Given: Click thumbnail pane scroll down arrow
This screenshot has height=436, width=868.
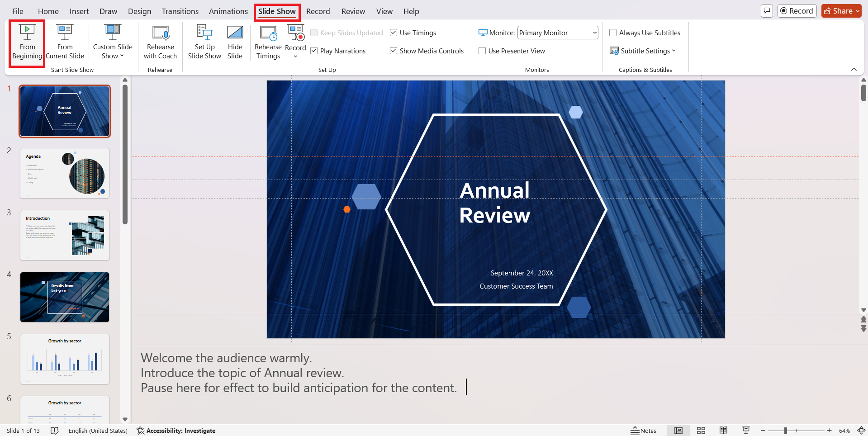Looking at the screenshot, I should [x=125, y=420].
